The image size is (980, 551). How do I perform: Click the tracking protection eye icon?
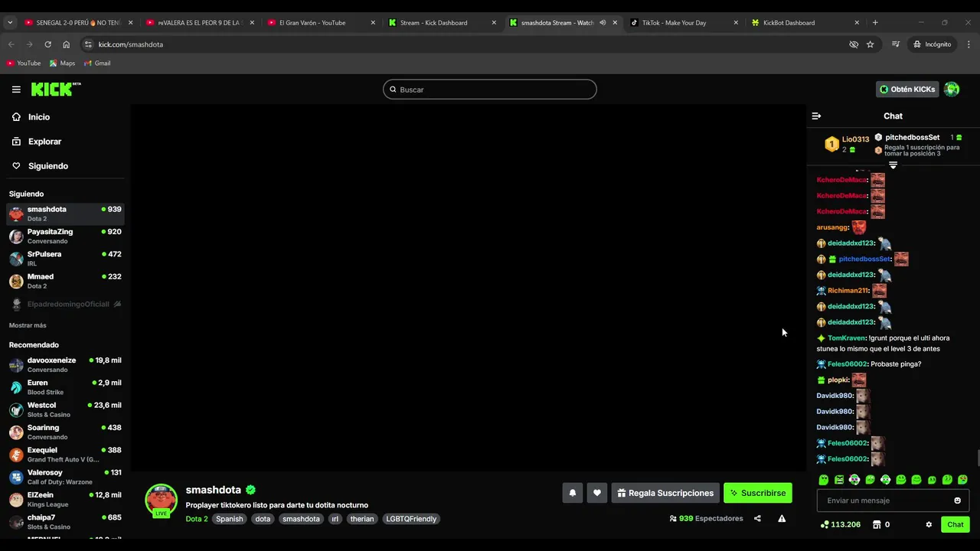[x=854, y=44]
